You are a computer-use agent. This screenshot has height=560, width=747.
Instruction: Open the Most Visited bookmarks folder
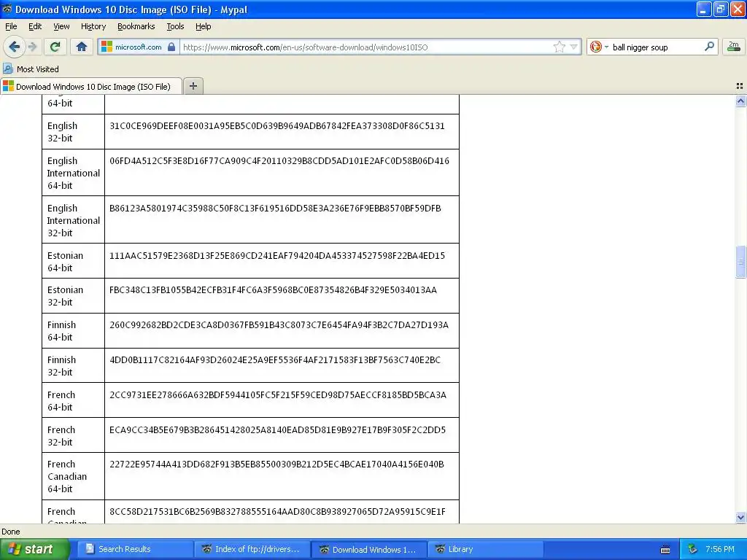[x=31, y=69]
